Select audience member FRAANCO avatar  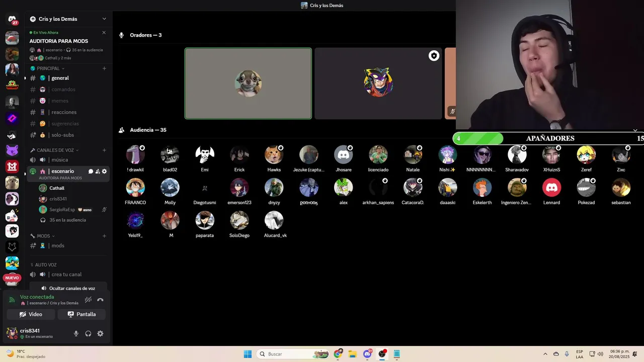pyautogui.click(x=135, y=188)
